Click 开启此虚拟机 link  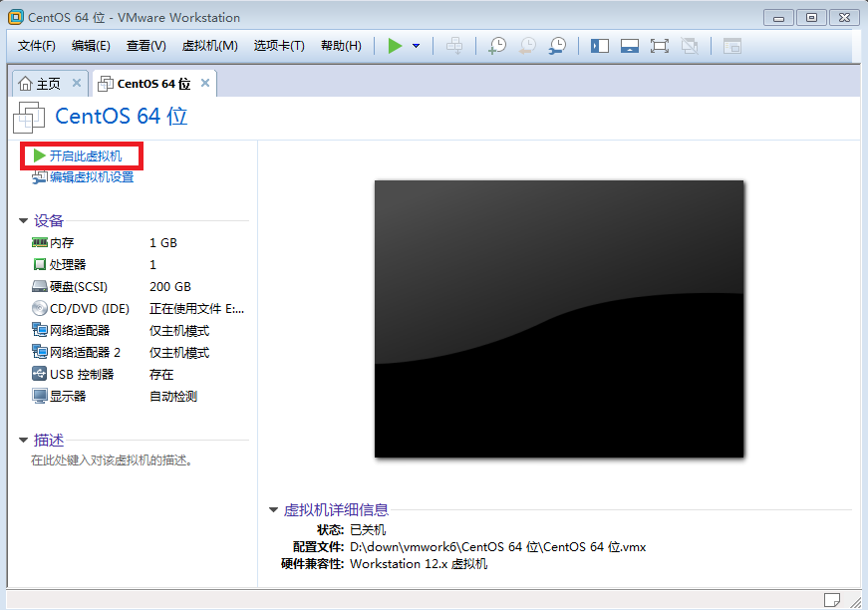86,156
